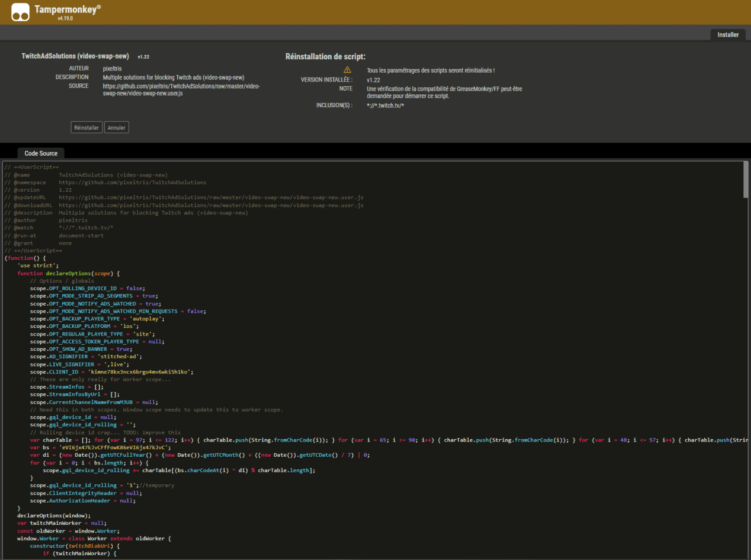Viewport: 751px width, 560px height.
Task: Click the @namespace code line
Action: 106,182
